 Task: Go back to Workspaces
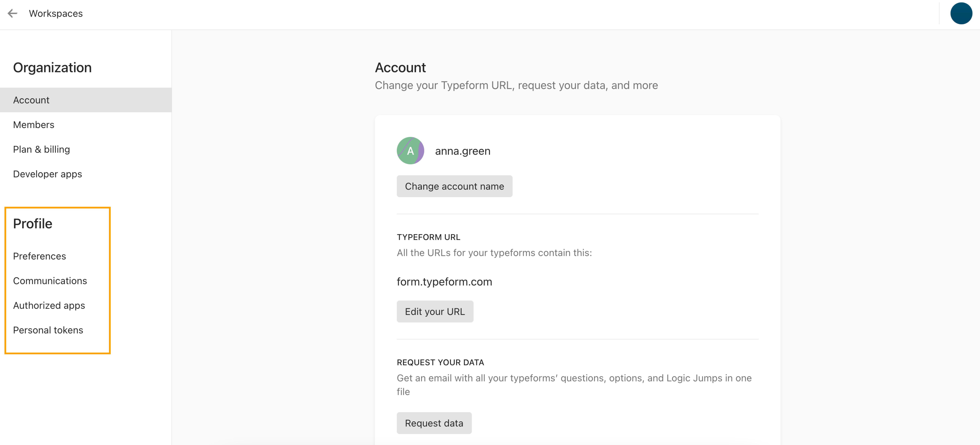coord(56,14)
